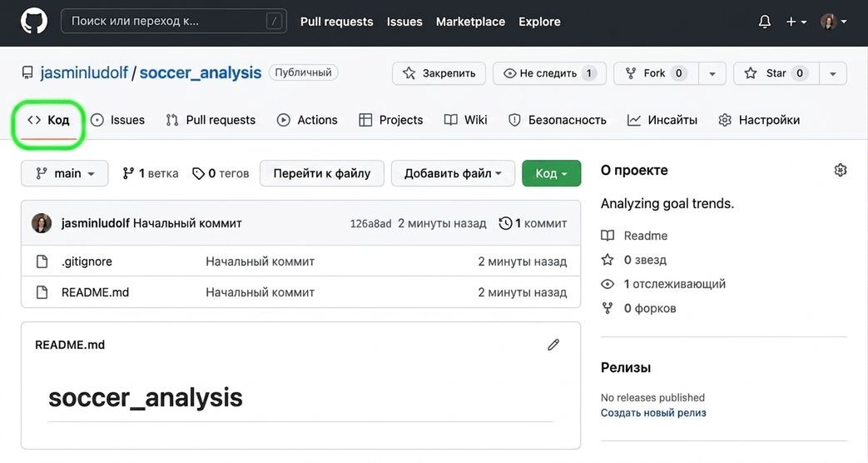Screen dimensions: 868x463
Task: Switch to the Безопасность tab
Action: coord(558,120)
